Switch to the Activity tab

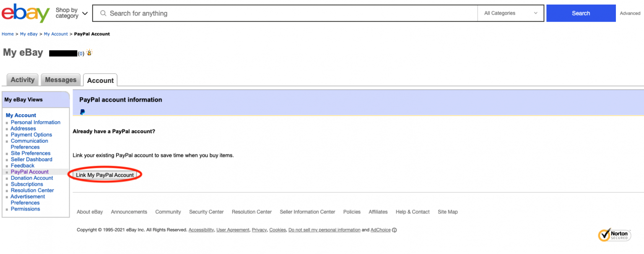click(x=23, y=80)
